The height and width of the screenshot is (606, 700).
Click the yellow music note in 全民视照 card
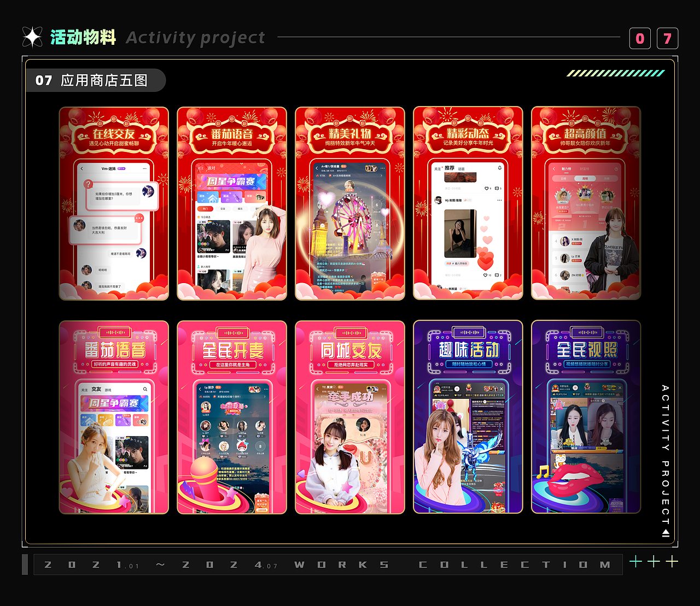(542, 471)
